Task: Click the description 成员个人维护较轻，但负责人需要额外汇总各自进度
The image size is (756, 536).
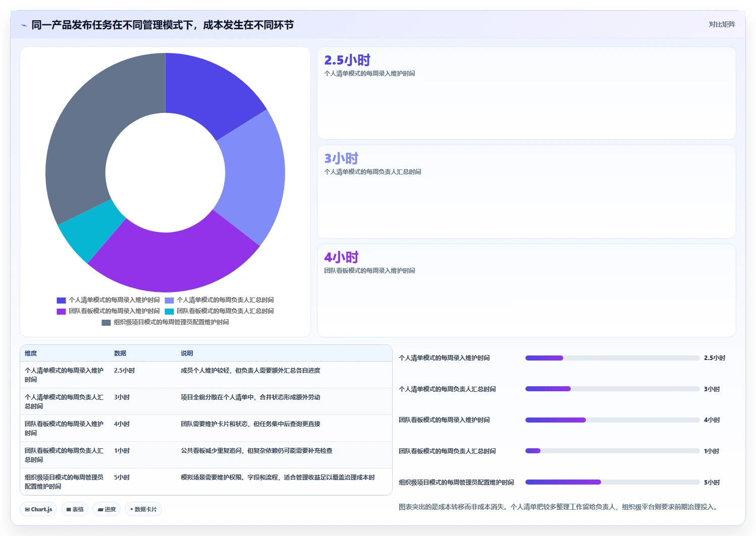Action: point(250,371)
